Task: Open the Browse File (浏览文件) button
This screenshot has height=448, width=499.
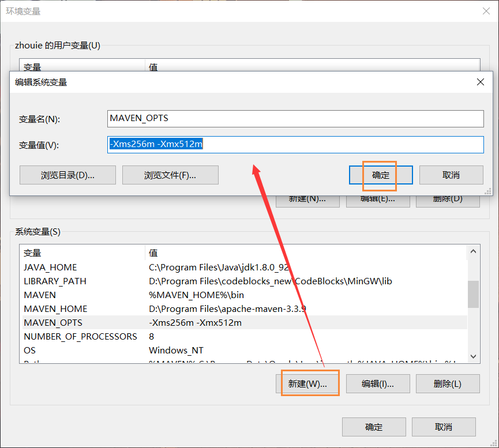Action: tap(170, 175)
